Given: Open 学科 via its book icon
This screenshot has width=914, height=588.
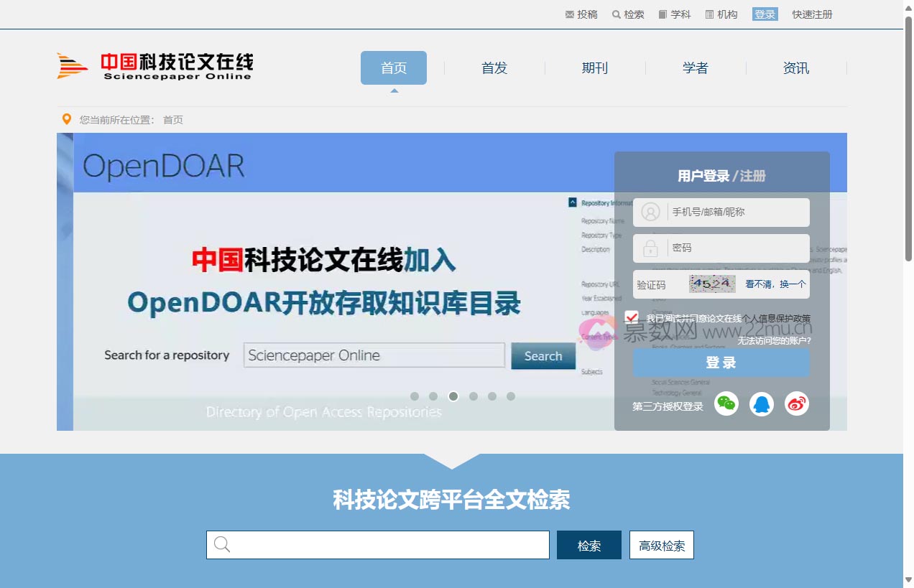Looking at the screenshot, I should pos(661,14).
